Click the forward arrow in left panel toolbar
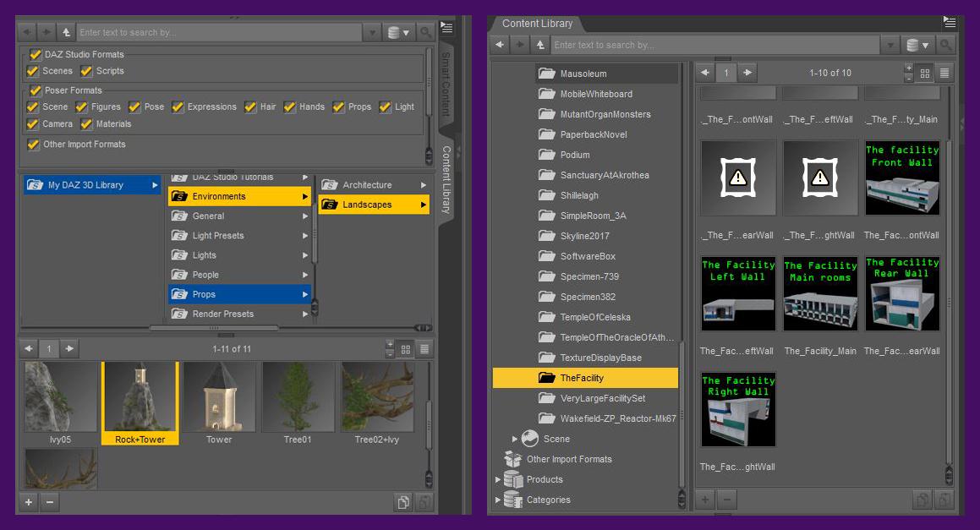 tap(47, 32)
